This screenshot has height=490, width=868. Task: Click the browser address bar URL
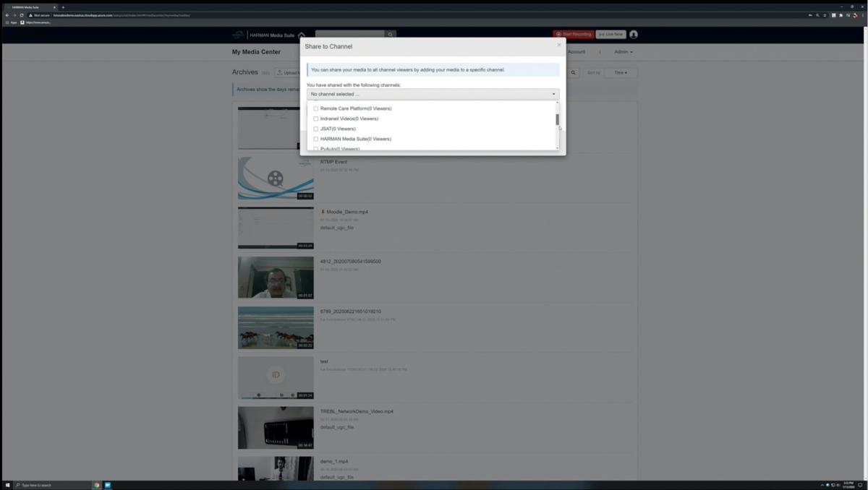tap(122, 15)
